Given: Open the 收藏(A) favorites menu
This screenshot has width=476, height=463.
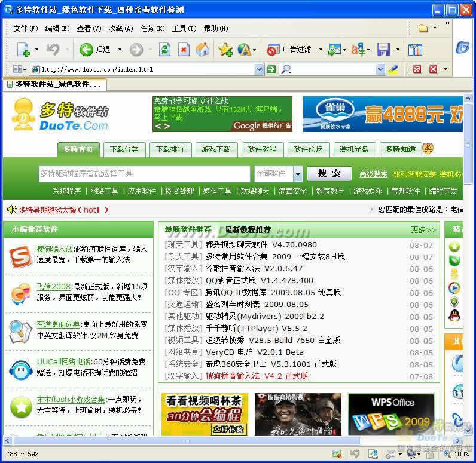Looking at the screenshot, I should (x=120, y=28).
